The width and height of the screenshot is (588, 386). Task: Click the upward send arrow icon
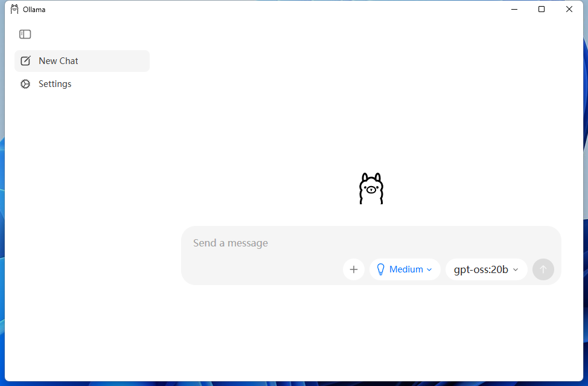click(543, 269)
